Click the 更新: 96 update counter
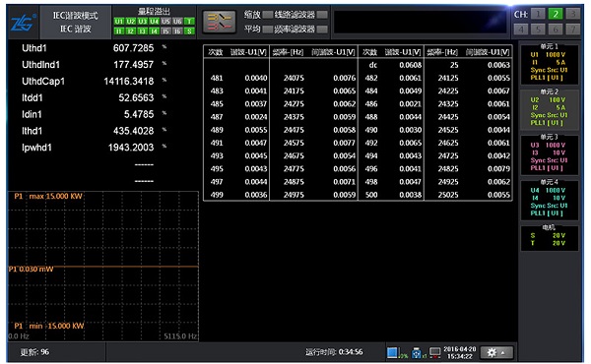Screen dimensions: 591x364 tap(34, 352)
